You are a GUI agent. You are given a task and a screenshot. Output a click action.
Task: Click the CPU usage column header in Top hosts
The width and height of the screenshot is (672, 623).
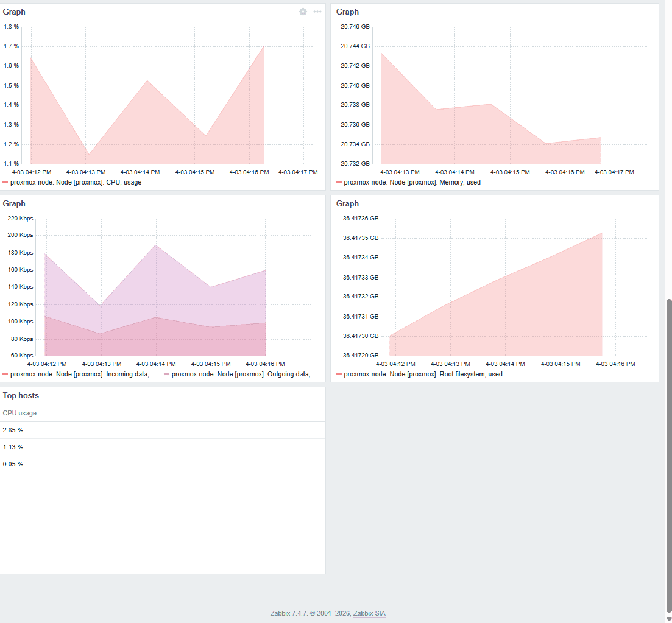[19, 413]
